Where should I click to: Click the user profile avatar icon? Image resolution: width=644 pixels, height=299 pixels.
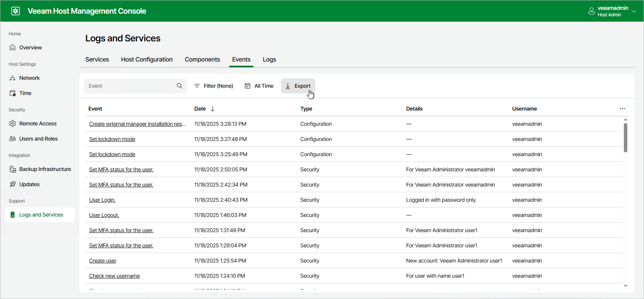click(x=591, y=11)
